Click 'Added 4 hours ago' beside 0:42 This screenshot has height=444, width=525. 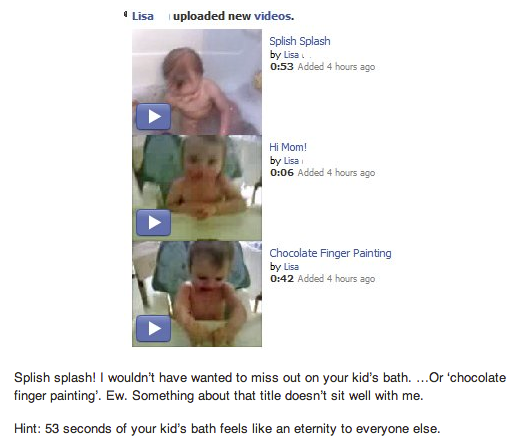tap(336, 279)
